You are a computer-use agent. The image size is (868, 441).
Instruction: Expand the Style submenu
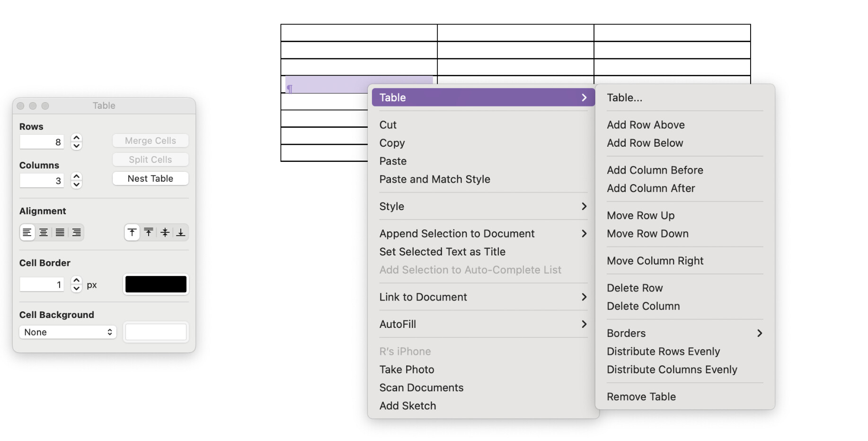(483, 206)
